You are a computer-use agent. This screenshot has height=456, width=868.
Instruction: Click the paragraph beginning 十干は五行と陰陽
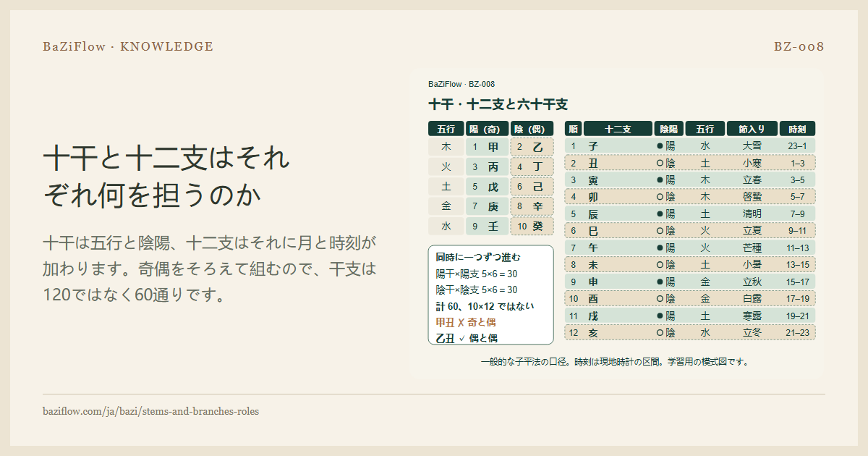pos(210,269)
